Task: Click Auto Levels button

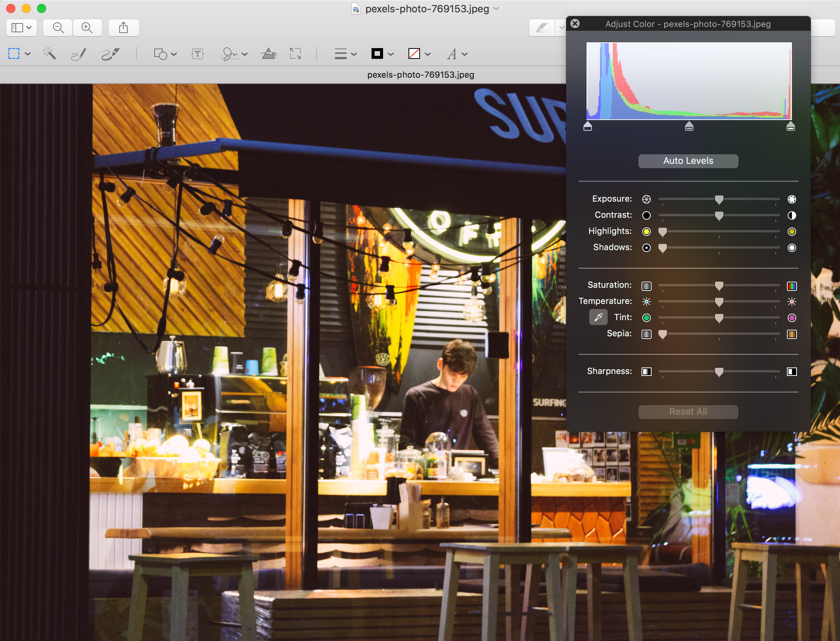Action: tap(688, 160)
